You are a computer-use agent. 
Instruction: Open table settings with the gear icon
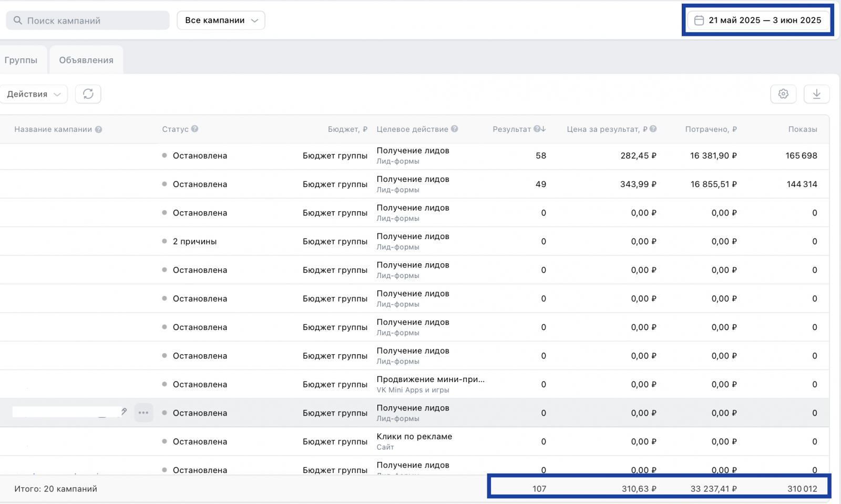(783, 94)
